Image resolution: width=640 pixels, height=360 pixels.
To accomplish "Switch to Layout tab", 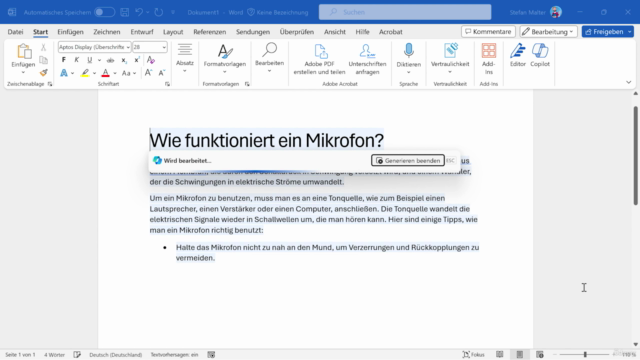I will (x=173, y=32).
